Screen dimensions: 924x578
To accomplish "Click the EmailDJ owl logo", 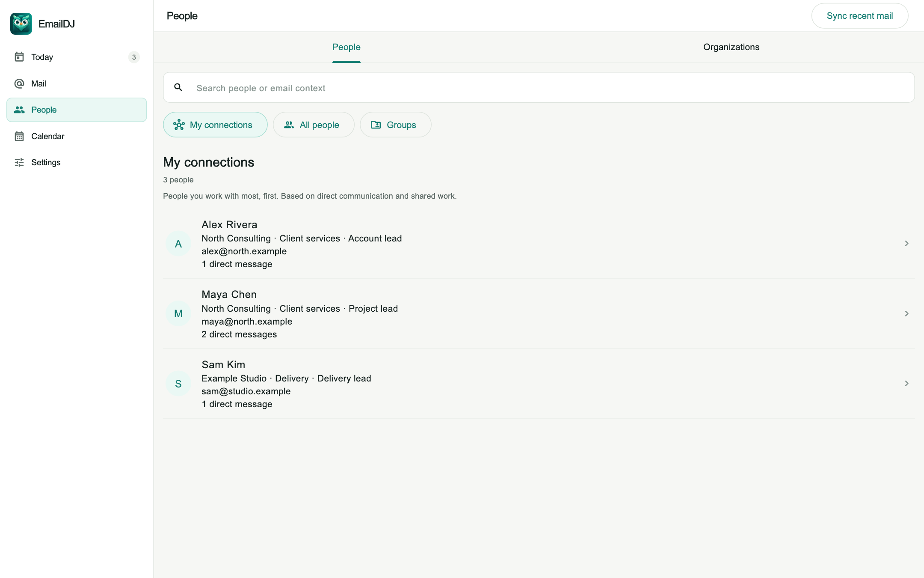I will click(x=21, y=24).
